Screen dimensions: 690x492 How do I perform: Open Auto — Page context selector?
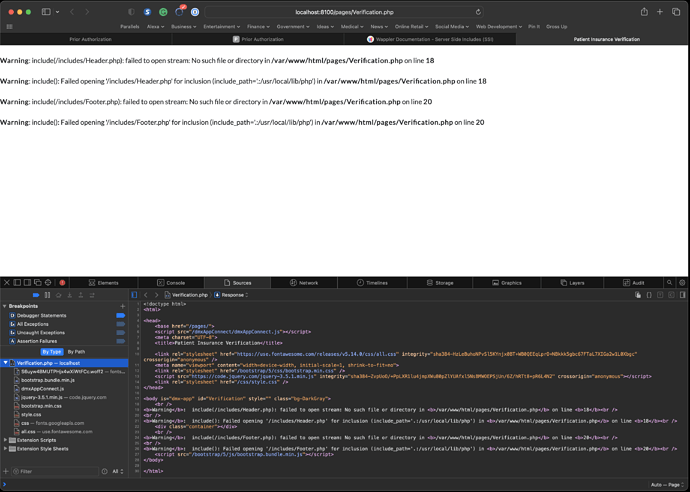pyautogui.click(x=668, y=485)
